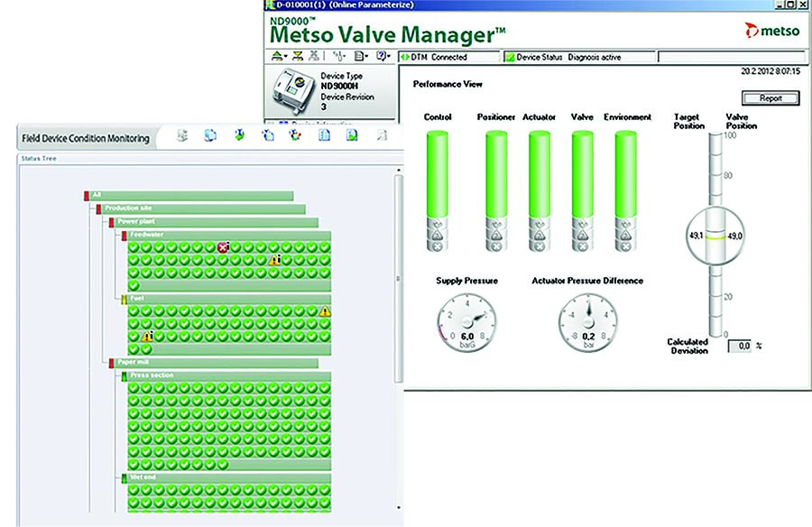Screen dimensions: 812x527
Task: Click the red error device icon in Feedwater
Action: pos(223,247)
